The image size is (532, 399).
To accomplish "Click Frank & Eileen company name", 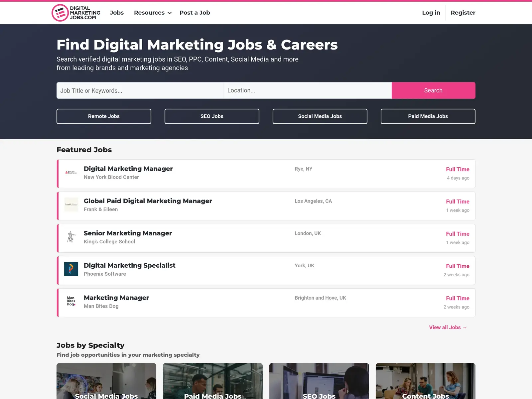I will pyautogui.click(x=101, y=209).
